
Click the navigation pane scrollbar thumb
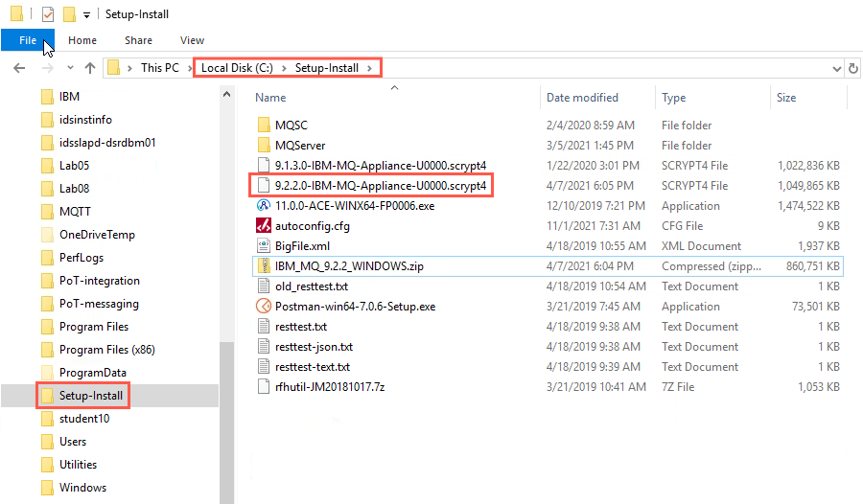pyautogui.click(x=226, y=423)
